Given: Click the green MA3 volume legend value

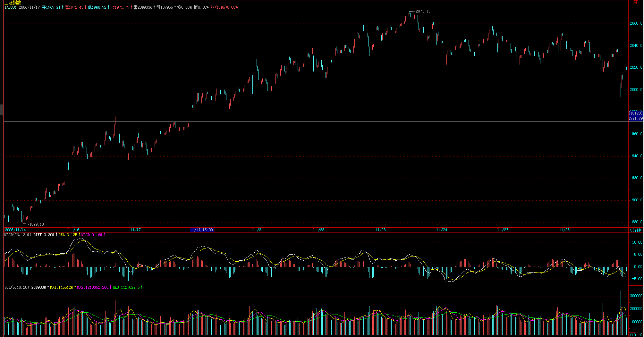Looking at the screenshot, I should click(126, 287).
